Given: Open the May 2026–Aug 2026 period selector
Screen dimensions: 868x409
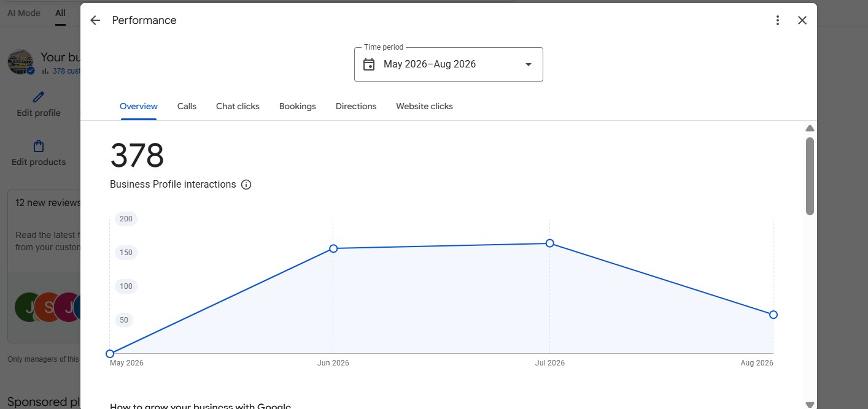Looking at the screenshot, I should (x=449, y=64).
